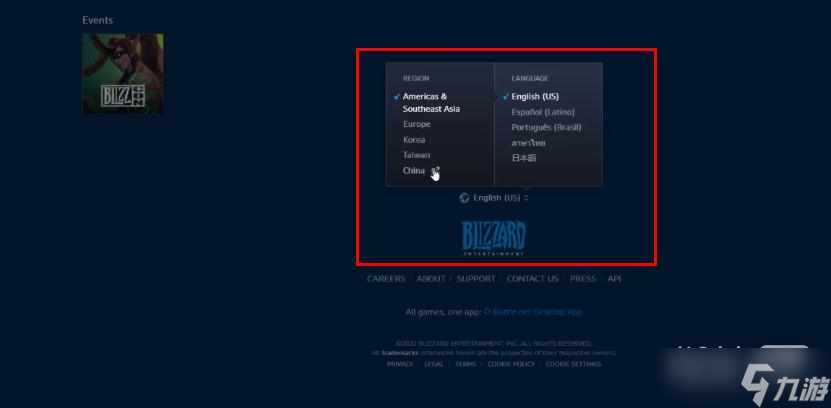The height and width of the screenshot is (408, 831).
Task: Click the globe icon beside English (US)
Action: pyautogui.click(x=464, y=198)
